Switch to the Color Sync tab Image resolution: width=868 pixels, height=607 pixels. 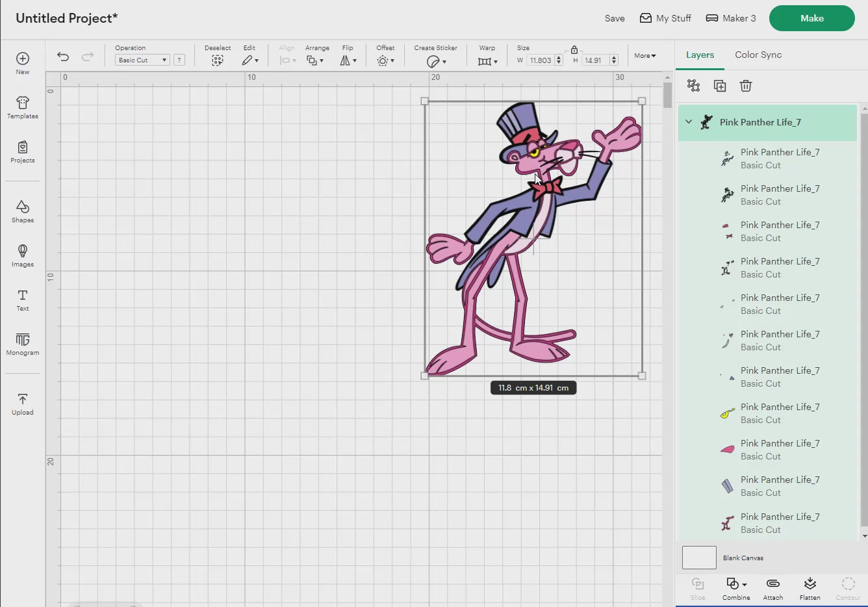pyautogui.click(x=758, y=55)
